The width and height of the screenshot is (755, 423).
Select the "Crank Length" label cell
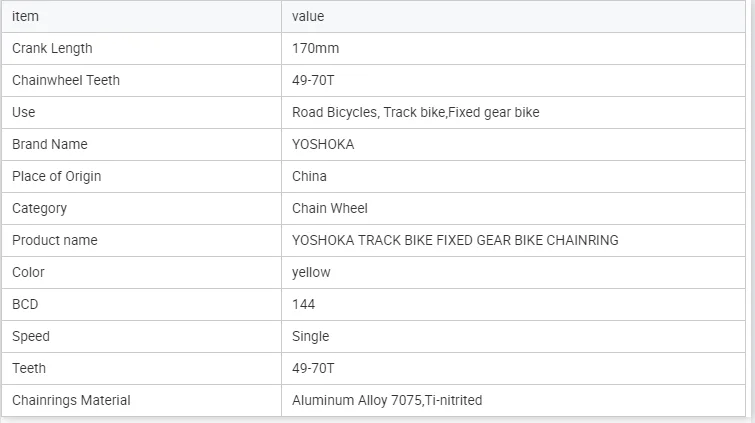pyautogui.click(x=52, y=48)
